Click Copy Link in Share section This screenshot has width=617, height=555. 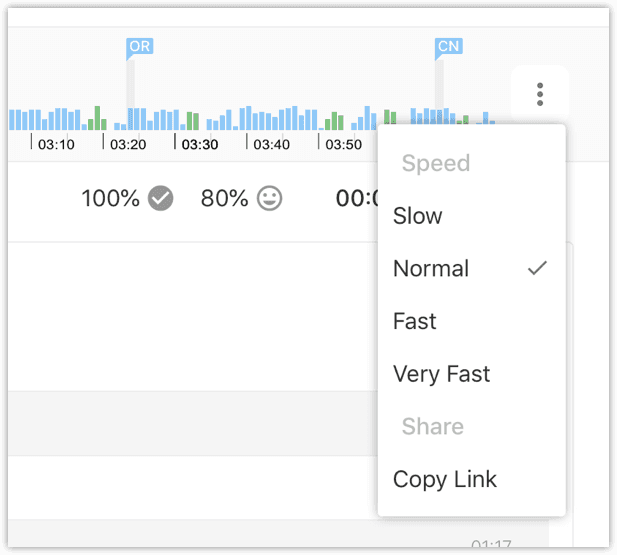445,479
